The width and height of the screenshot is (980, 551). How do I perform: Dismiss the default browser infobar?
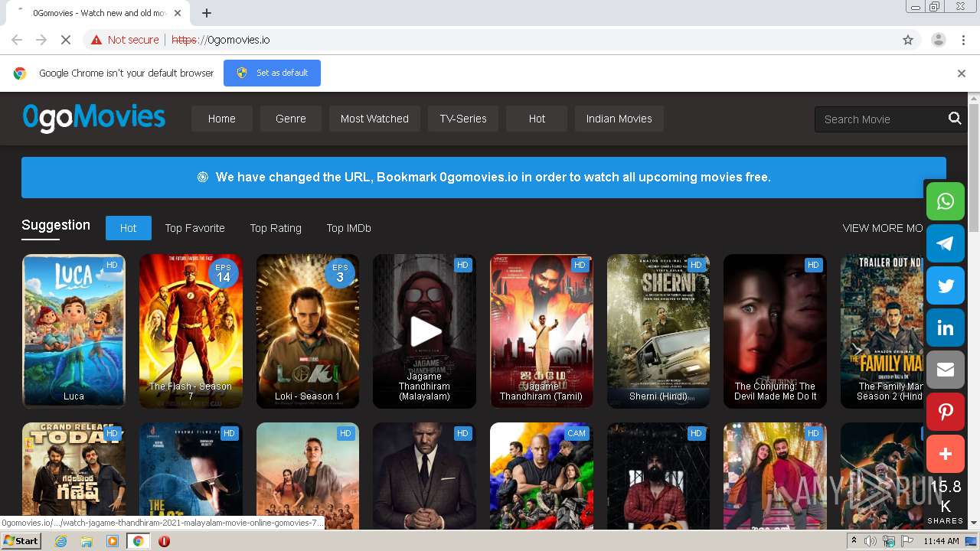[962, 73]
